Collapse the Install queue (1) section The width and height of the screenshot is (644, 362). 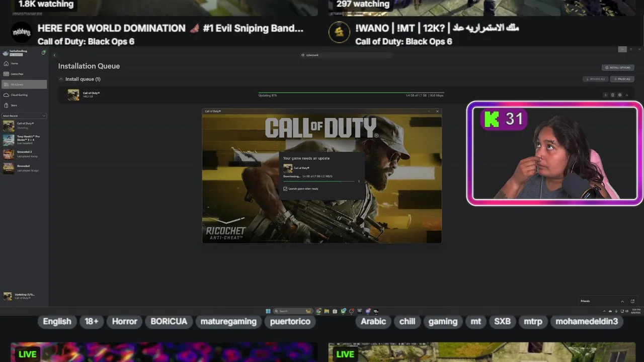[61, 79]
